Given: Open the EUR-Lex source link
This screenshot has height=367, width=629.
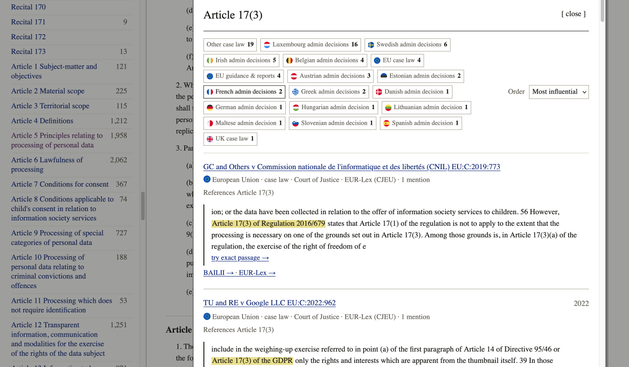Looking at the screenshot, I should click(257, 273).
